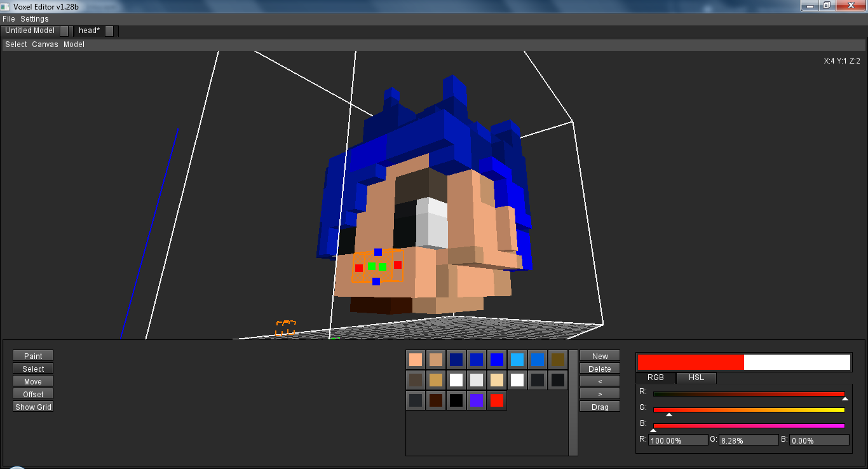Pick the light gray swatch
The image size is (868, 469).
tap(477, 380)
